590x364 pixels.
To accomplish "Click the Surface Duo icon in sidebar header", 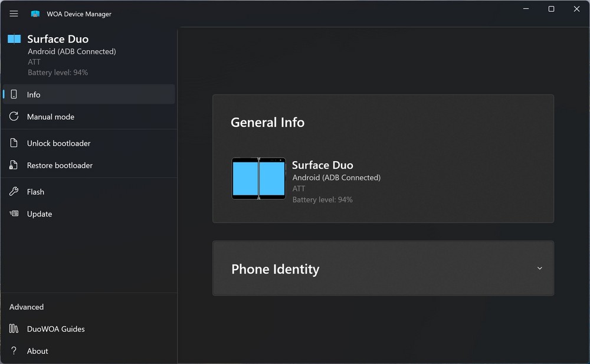I will pyautogui.click(x=14, y=39).
